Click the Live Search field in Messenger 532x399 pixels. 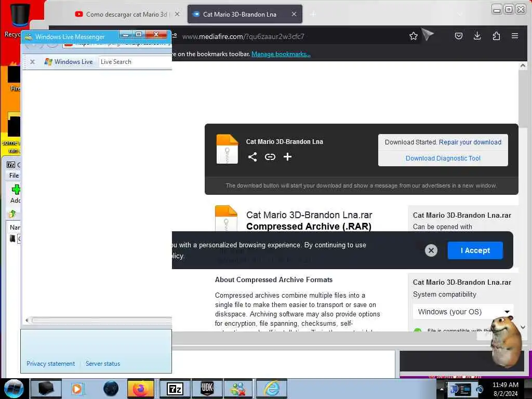tap(135, 62)
